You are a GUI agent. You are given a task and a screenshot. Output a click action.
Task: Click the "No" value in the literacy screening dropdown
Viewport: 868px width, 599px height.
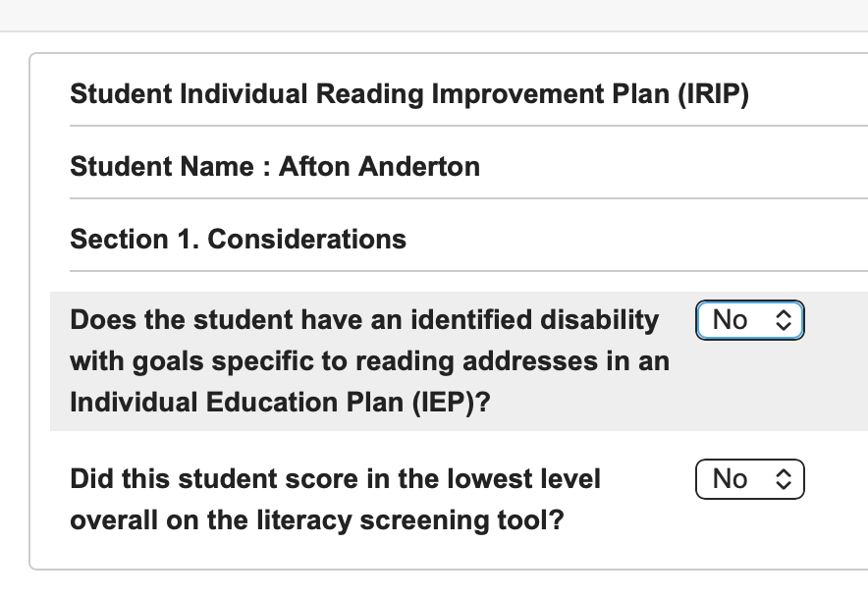pos(730,479)
